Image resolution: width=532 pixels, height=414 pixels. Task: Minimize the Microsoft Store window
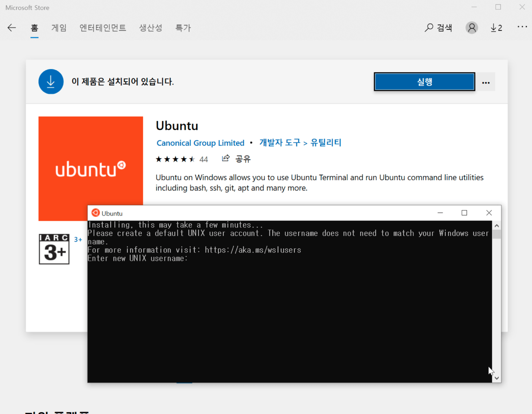474,7
